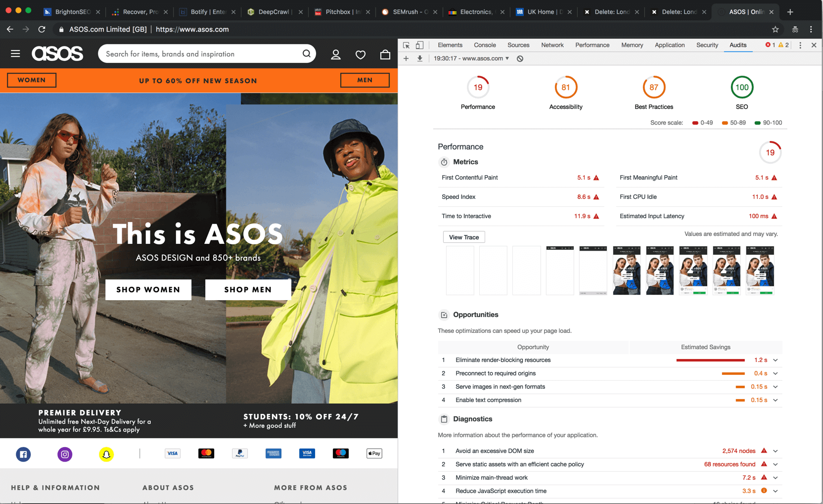Open the My Account profile icon
Image resolution: width=823 pixels, height=504 pixels.
coord(336,54)
